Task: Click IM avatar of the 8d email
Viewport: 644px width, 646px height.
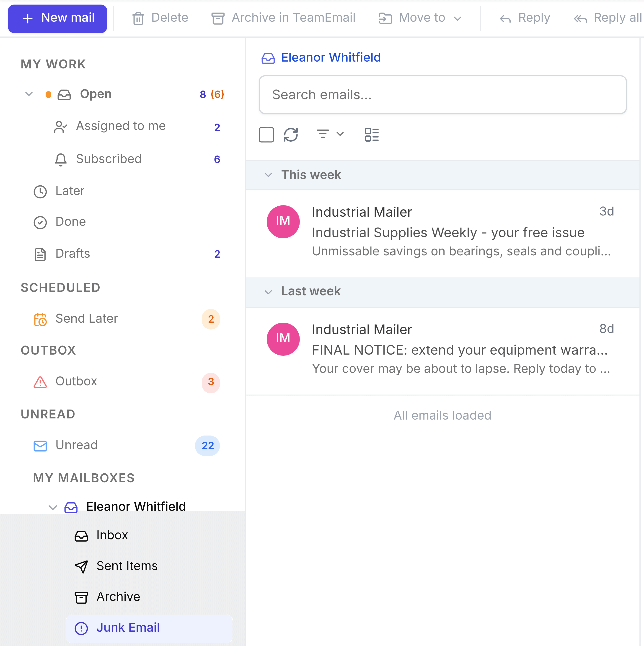Action: [x=283, y=339]
